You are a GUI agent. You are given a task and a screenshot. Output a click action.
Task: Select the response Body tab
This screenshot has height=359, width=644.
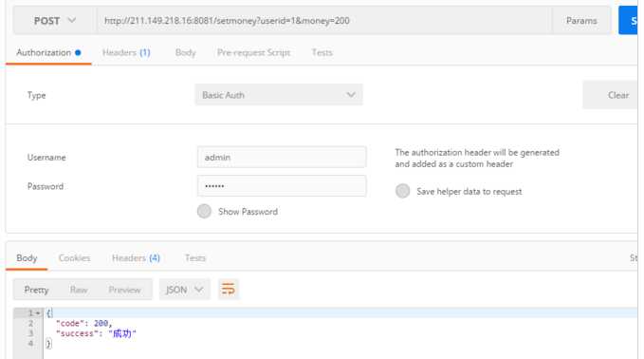point(27,257)
